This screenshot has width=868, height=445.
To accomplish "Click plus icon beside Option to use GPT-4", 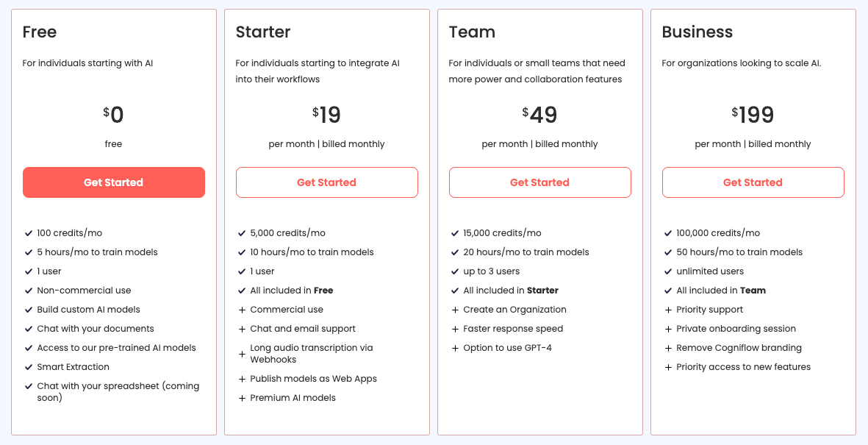I will (455, 348).
